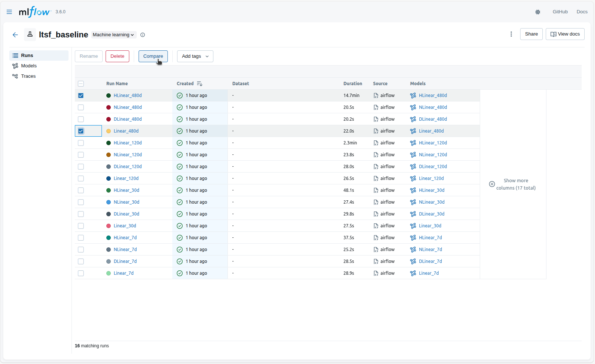The width and height of the screenshot is (595, 364).
Task: Click the orange status dot beside Linear_480d
Action: [108, 131]
